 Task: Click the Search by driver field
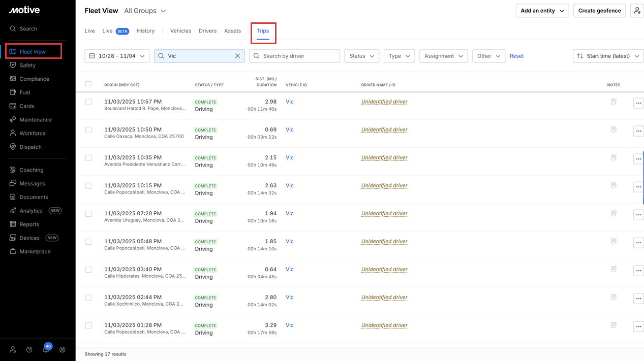coord(294,56)
